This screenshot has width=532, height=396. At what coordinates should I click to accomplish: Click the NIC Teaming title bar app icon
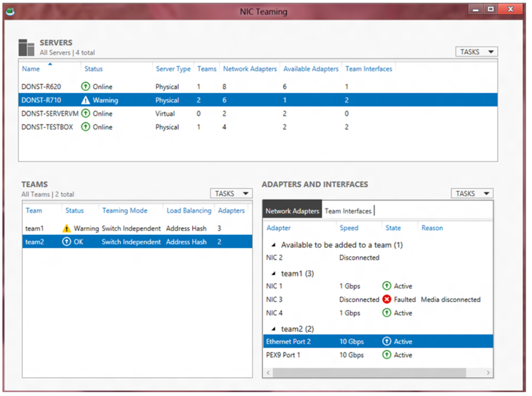(x=11, y=11)
